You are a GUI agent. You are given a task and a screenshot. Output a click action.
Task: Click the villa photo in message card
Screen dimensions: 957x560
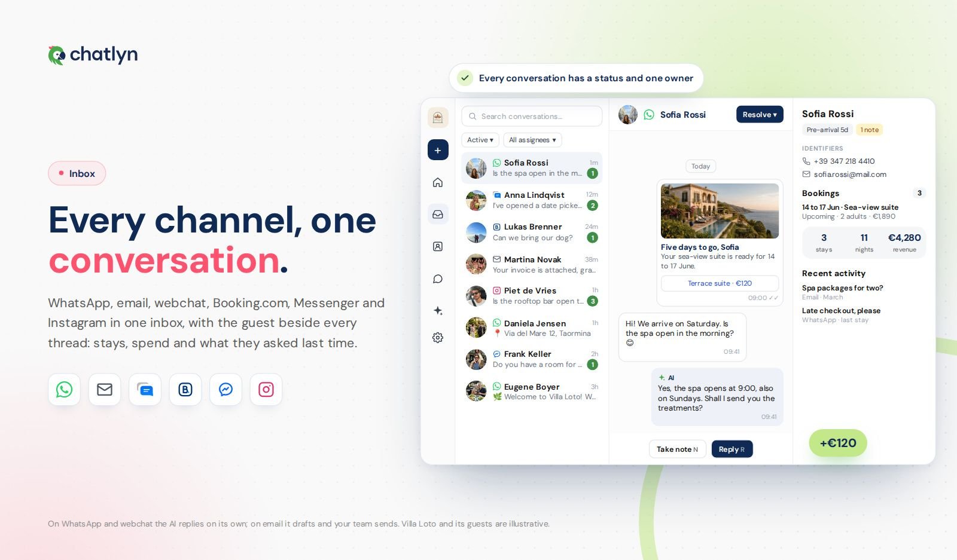[x=720, y=211]
